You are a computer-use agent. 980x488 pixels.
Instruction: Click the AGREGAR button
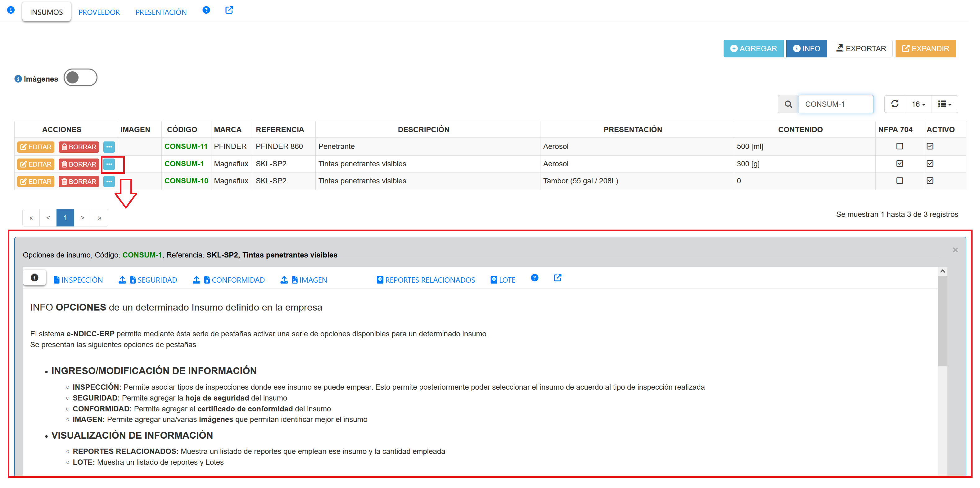(753, 49)
